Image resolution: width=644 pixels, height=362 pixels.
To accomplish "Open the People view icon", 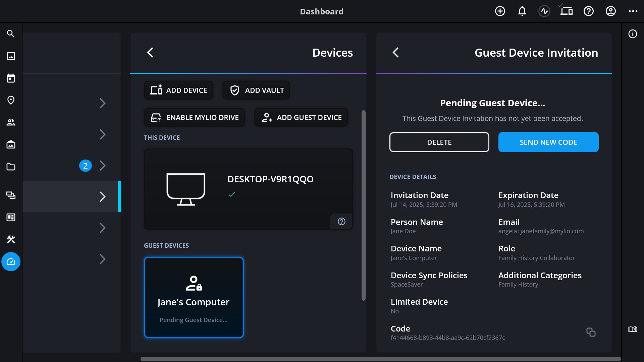I will coord(11,122).
